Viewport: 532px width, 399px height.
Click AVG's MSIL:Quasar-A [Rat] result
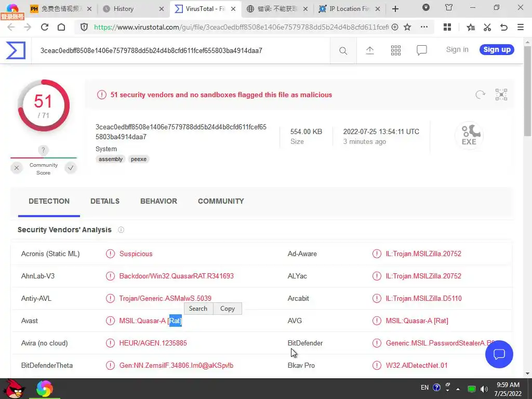(417, 321)
